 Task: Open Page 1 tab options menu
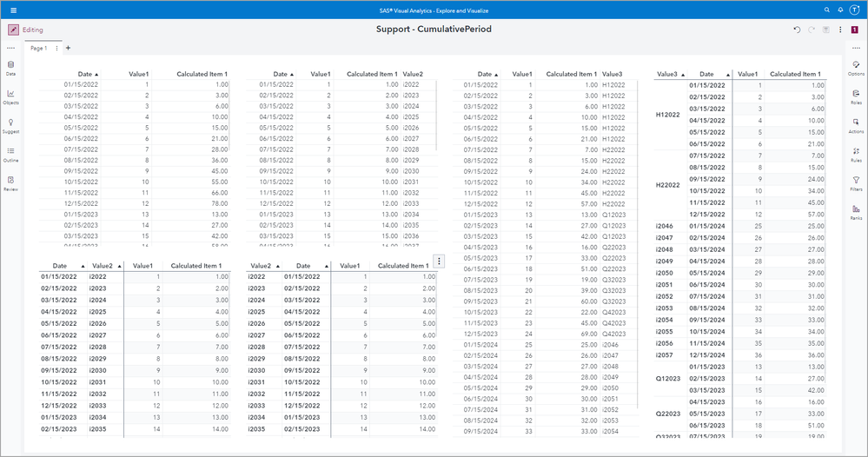(56, 48)
